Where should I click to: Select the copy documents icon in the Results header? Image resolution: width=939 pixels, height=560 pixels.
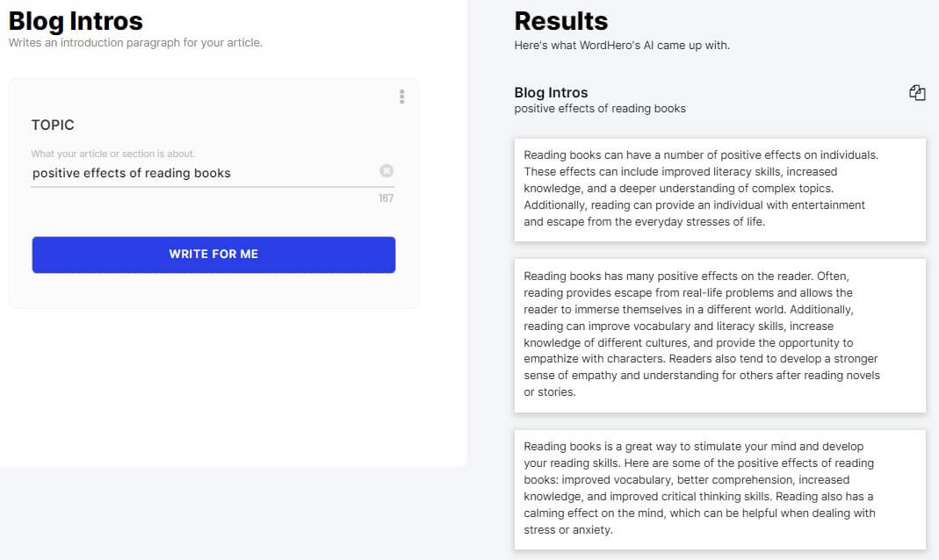pos(917,92)
